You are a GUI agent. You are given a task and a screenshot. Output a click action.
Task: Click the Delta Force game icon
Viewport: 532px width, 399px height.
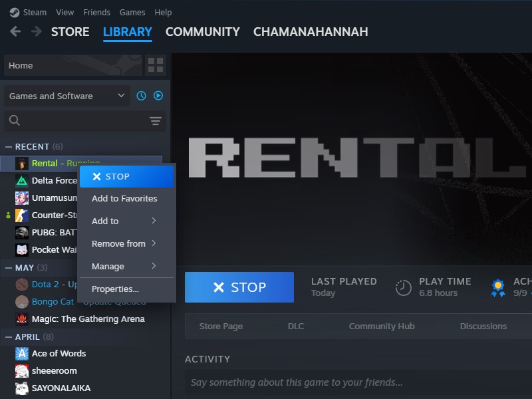click(x=22, y=180)
